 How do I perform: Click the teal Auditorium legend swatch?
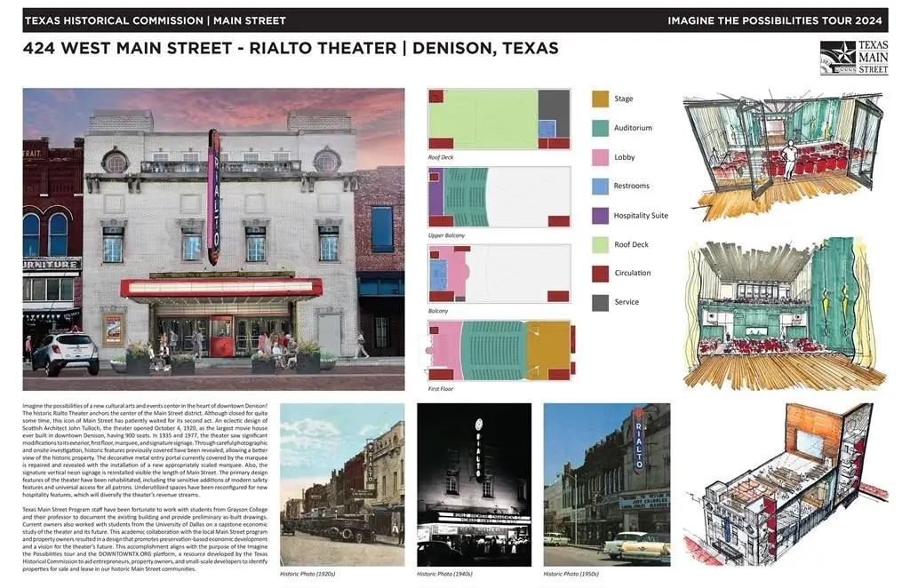pos(601,128)
